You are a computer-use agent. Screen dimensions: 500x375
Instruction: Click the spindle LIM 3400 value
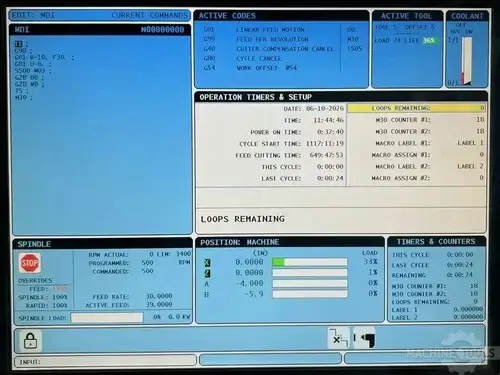pyautogui.click(x=183, y=254)
